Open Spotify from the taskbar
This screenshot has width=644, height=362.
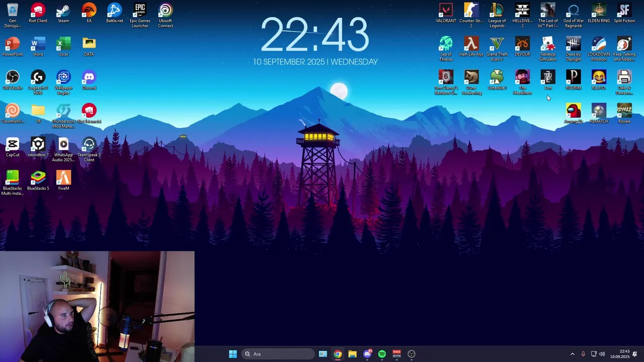pyautogui.click(x=382, y=354)
